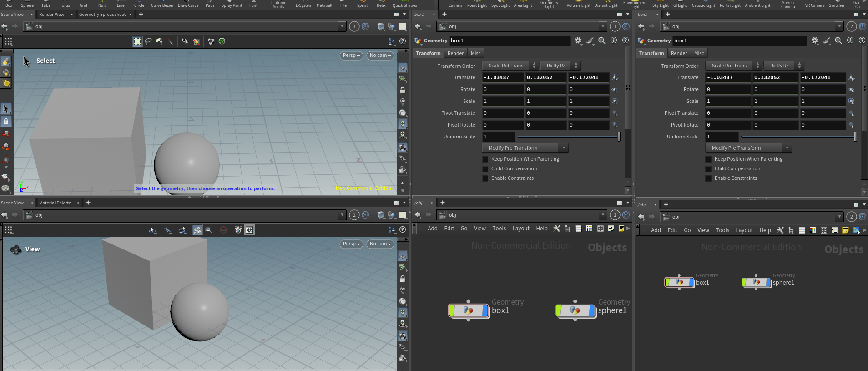Open Persp dropdown in upper viewport

(351, 56)
